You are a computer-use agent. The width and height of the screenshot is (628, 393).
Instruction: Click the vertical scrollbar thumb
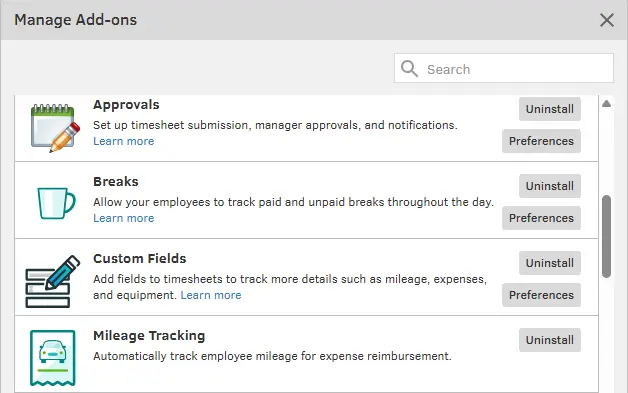point(606,236)
